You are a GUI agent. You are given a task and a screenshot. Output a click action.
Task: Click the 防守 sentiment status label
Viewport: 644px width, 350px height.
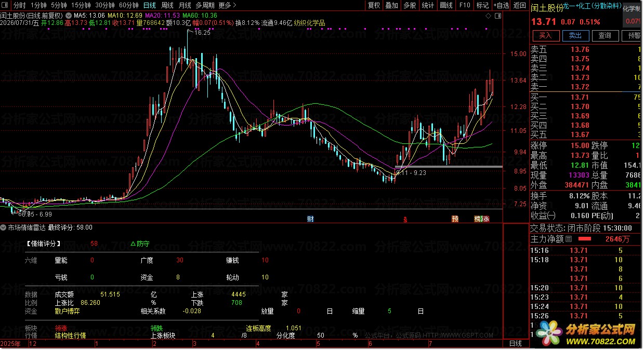point(140,243)
